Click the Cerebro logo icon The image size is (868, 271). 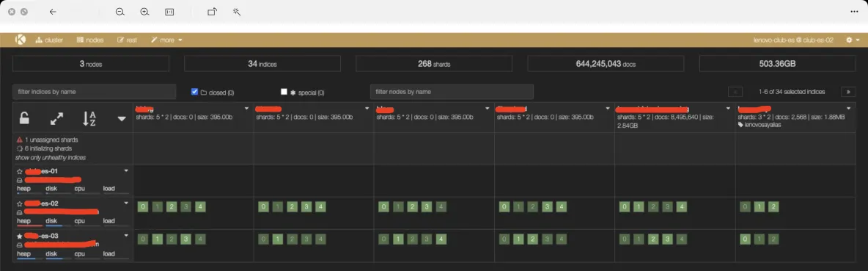coord(21,40)
